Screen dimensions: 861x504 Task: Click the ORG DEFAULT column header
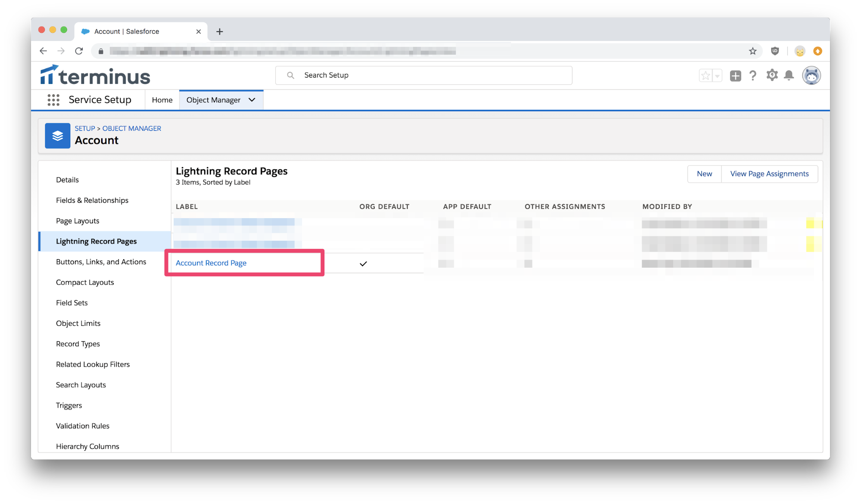coord(384,207)
